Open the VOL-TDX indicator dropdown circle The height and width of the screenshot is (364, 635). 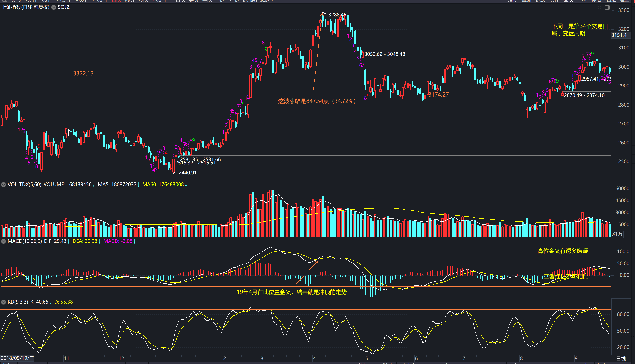point(4,185)
